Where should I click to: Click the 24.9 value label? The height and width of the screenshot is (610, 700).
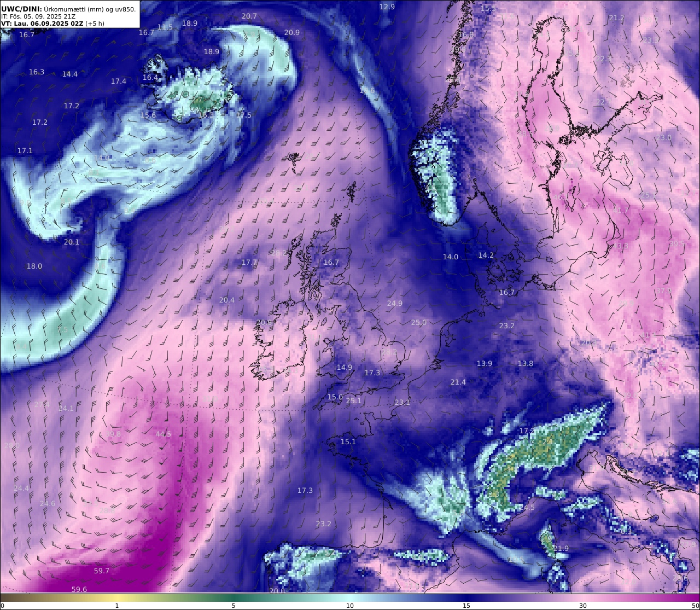[x=395, y=303]
